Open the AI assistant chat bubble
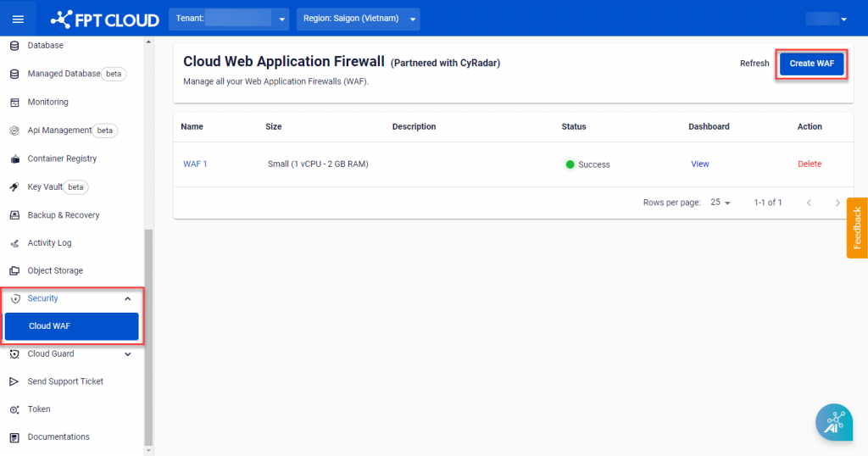Screen dimensions: 868x456 [833, 421]
